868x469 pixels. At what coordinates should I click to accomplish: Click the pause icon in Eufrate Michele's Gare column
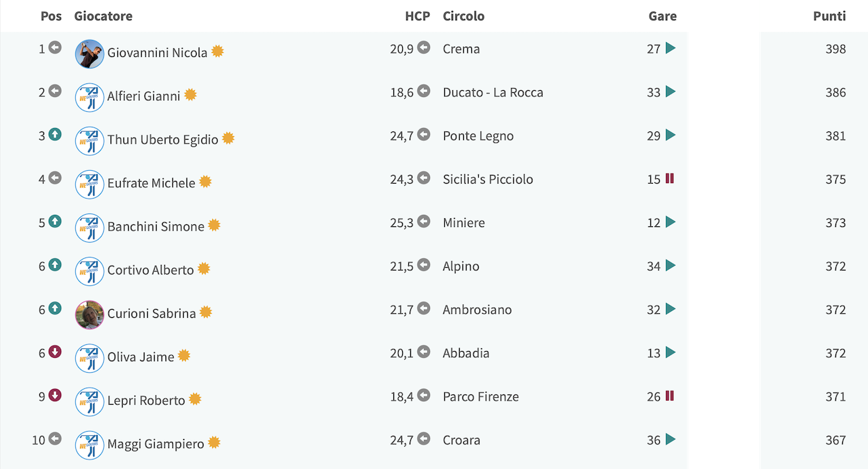click(670, 179)
